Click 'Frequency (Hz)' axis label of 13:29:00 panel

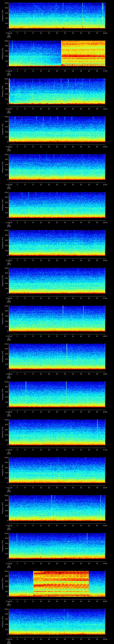pyautogui.click(x=3, y=16)
